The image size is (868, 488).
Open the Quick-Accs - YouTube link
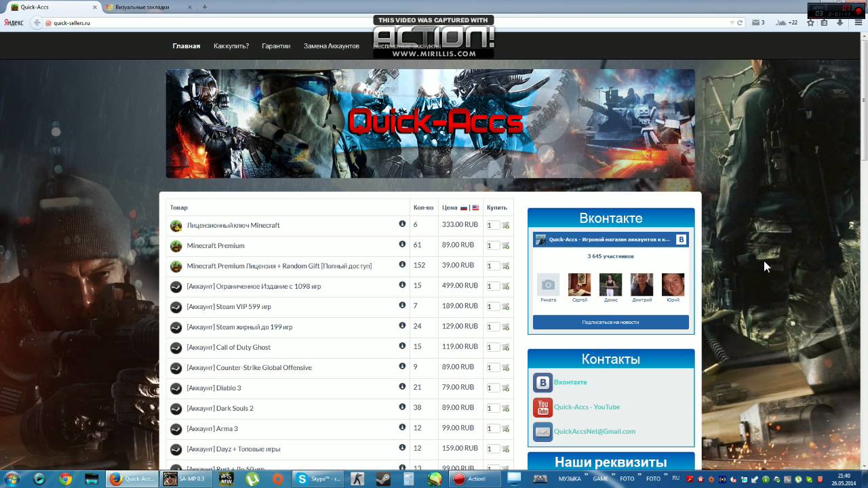pyautogui.click(x=587, y=407)
